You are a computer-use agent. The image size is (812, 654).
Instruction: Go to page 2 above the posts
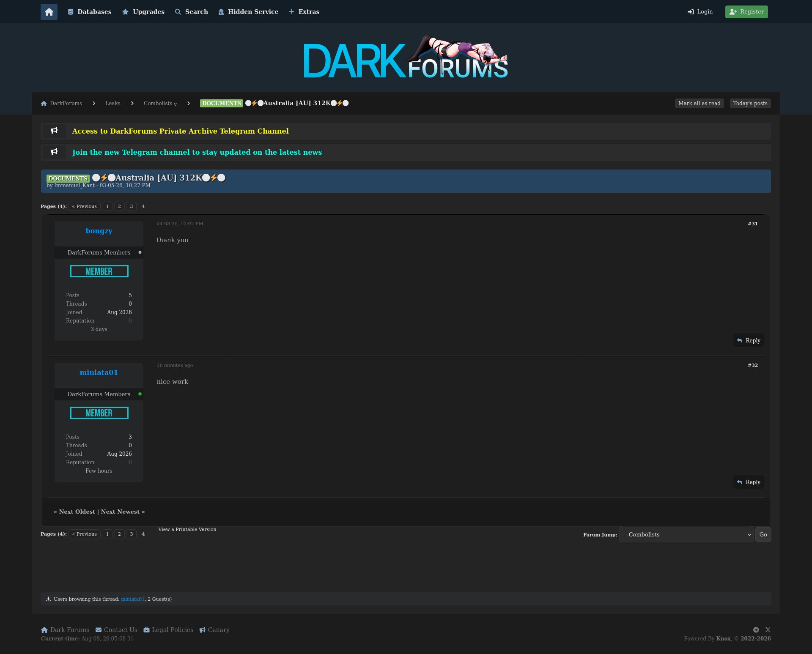tap(119, 206)
